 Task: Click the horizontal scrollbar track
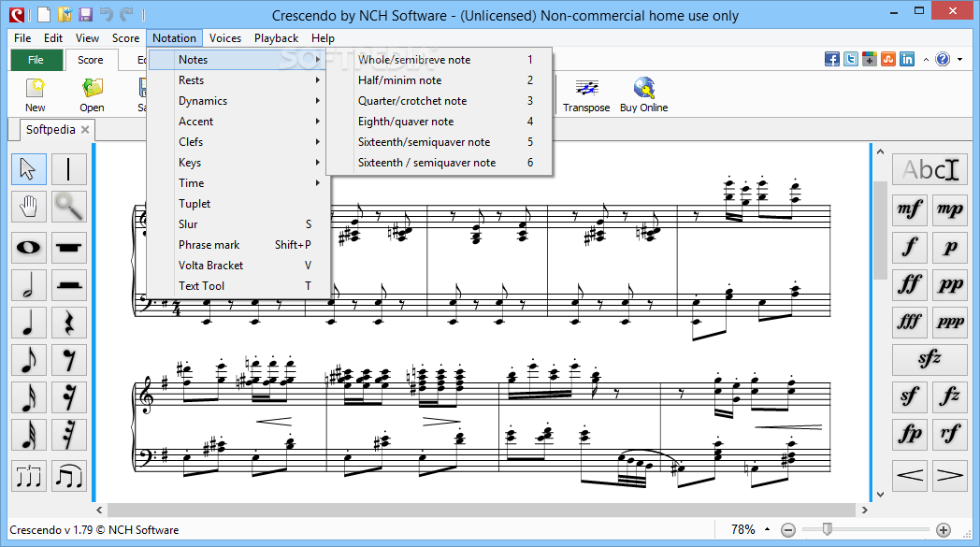point(482,511)
